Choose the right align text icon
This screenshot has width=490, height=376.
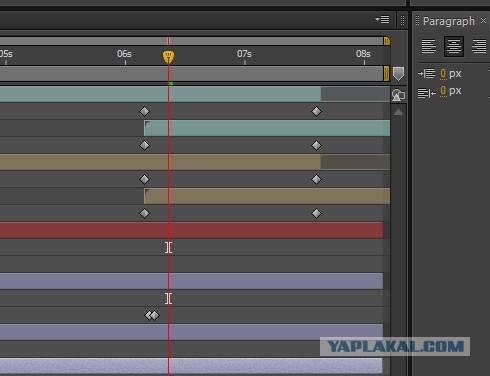pyautogui.click(x=479, y=46)
